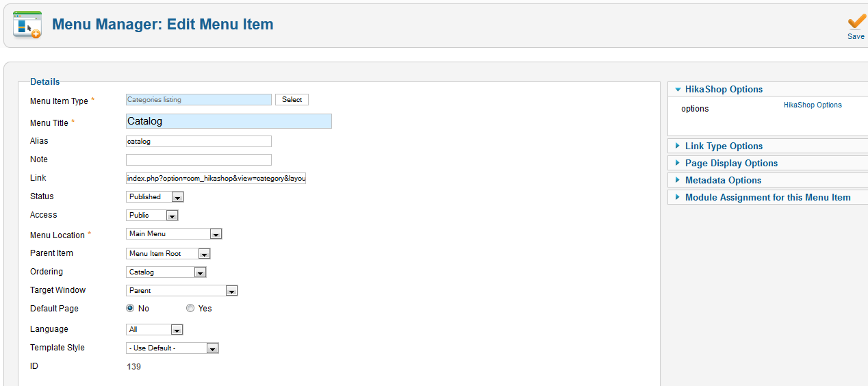Expand Metadata Options panel

(x=767, y=180)
